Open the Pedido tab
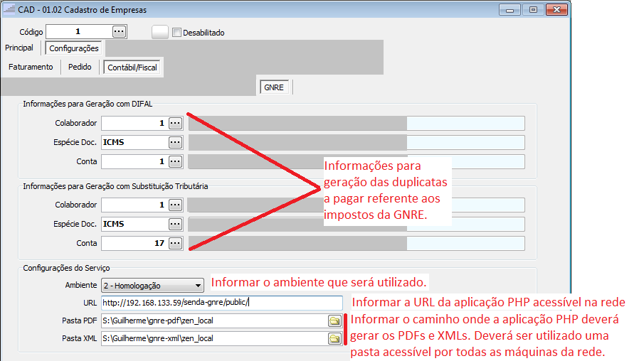644x361 pixels. click(80, 67)
